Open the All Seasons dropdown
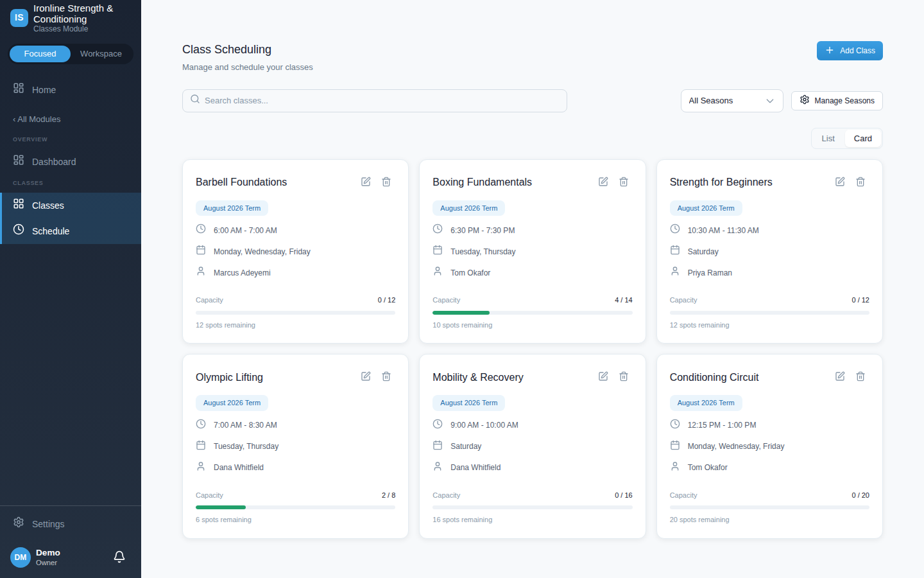Image resolution: width=924 pixels, height=578 pixels. click(732, 101)
